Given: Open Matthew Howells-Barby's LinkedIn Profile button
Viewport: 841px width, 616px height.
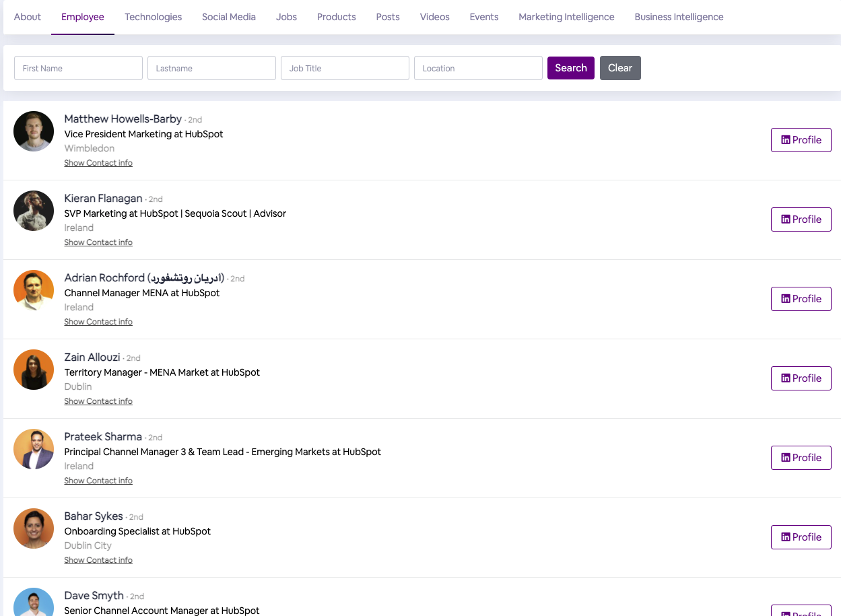Looking at the screenshot, I should (801, 140).
